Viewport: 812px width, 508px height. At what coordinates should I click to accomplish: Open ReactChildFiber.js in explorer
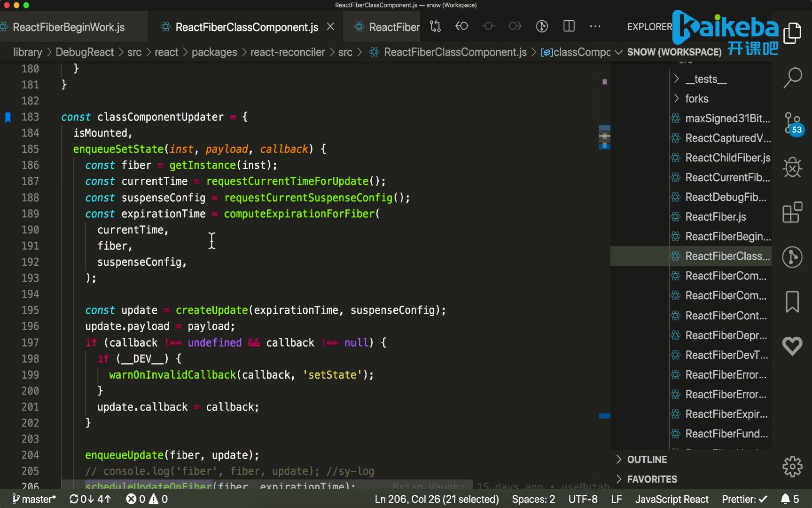[x=721, y=158]
